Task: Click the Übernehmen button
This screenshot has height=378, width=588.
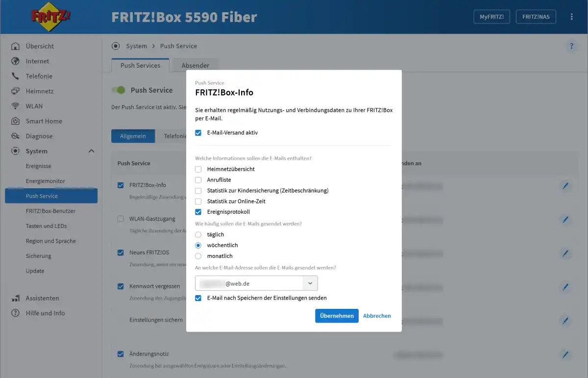Action: click(x=337, y=316)
